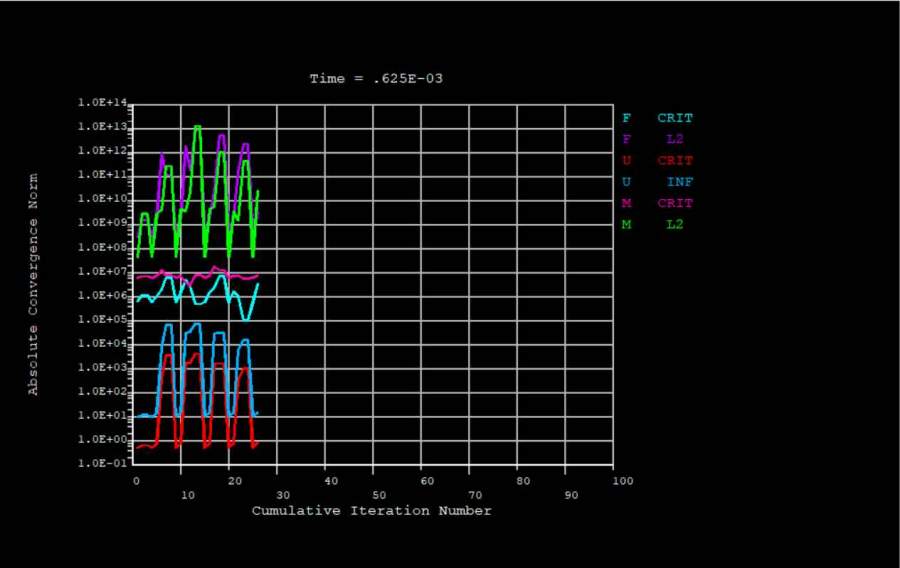Select the purple F L2 legend entry

[x=657, y=139]
